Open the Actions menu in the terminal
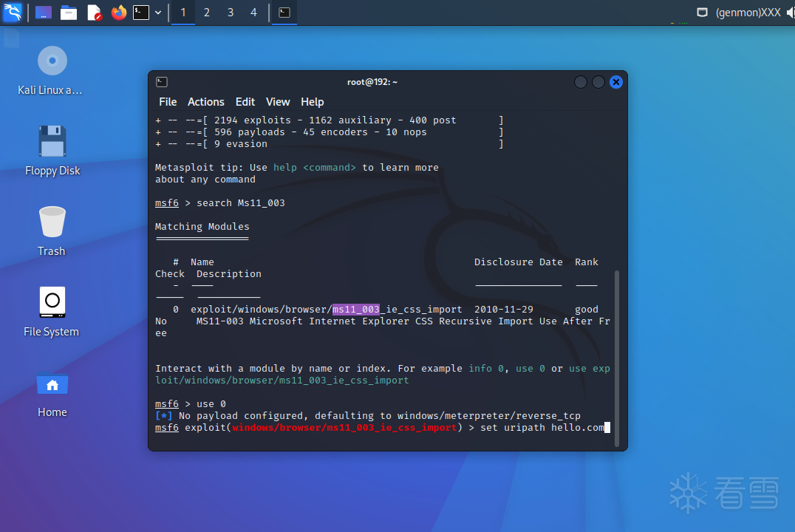 click(x=206, y=102)
